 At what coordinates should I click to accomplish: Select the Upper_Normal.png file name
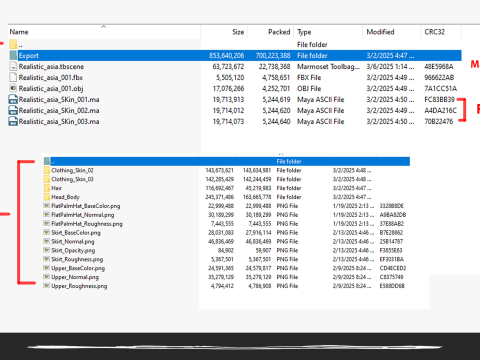coord(75,277)
